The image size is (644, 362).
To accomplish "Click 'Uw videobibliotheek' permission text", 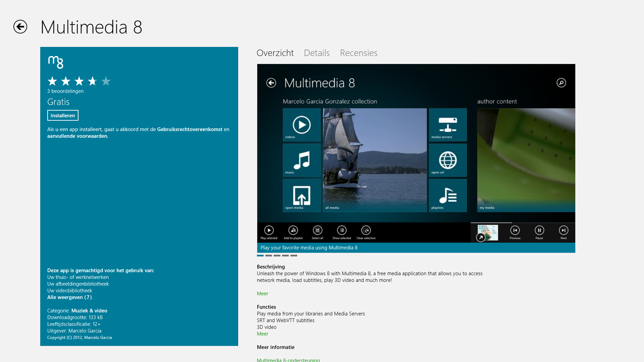I will tap(69, 291).
